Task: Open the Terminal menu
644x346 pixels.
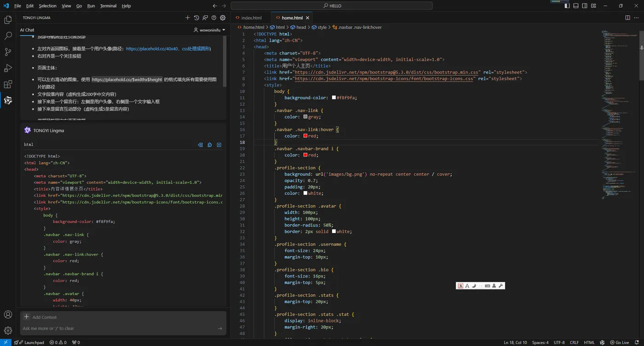Action: (x=108, y=6)
